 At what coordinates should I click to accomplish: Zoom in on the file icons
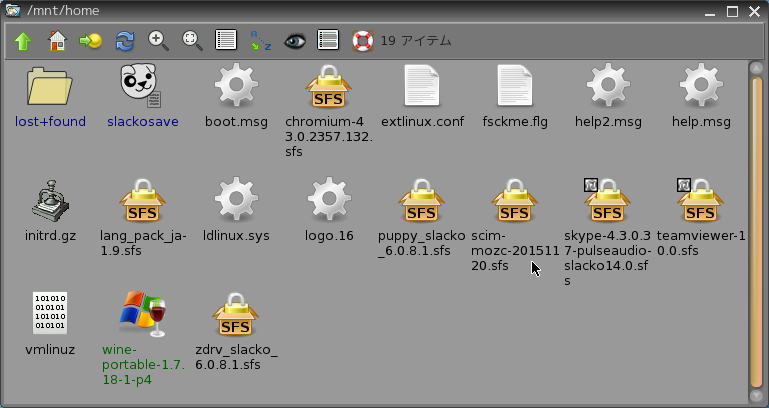click(158, 41)
